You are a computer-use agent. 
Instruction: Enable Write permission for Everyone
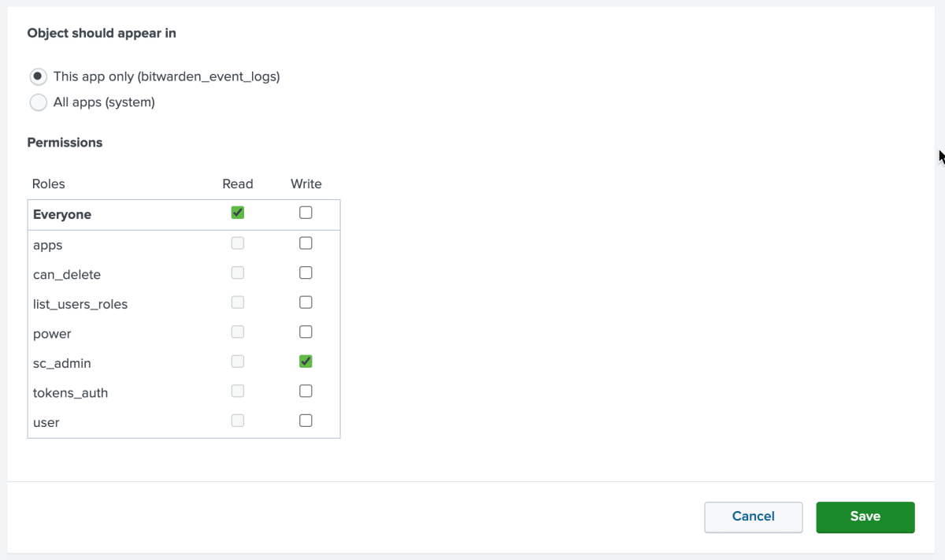[306, 212]
